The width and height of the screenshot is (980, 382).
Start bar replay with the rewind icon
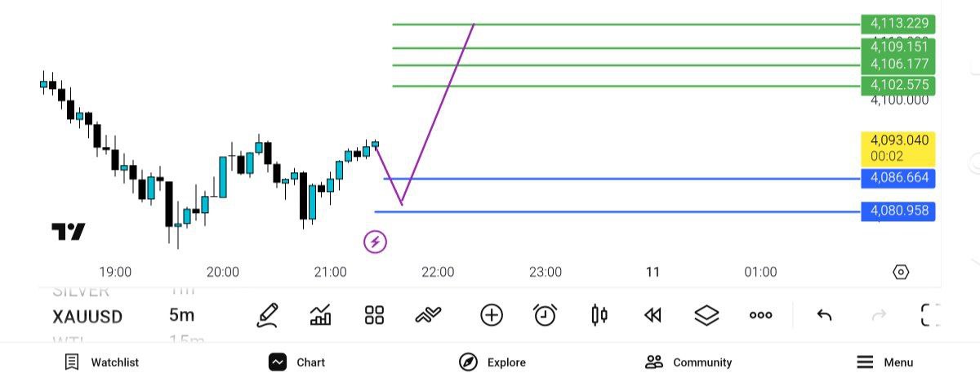click(x=653, y=315)
